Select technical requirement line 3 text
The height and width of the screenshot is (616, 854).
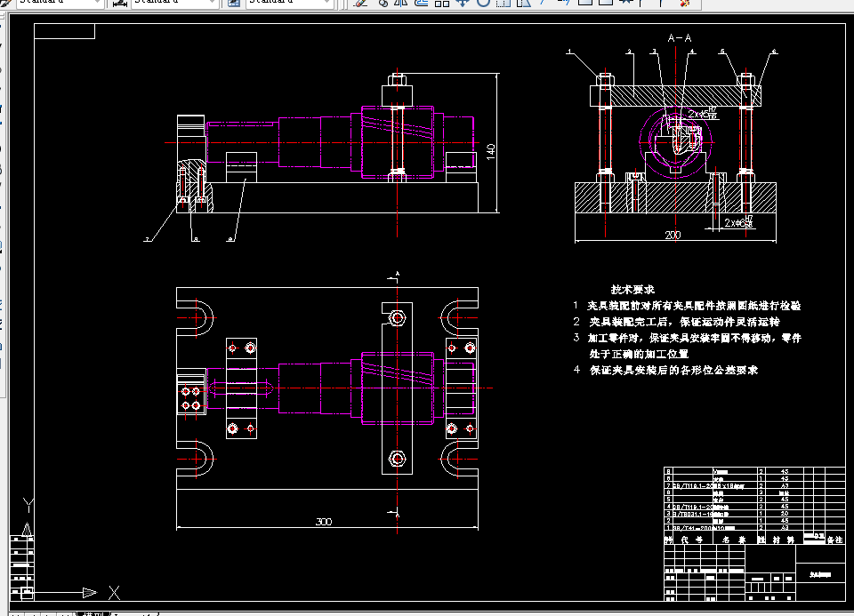point(688,338)
